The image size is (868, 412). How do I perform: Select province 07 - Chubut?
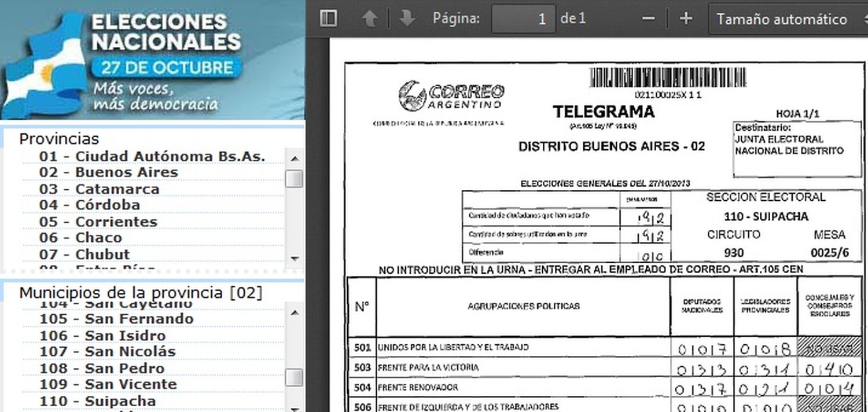click(84, 255)
